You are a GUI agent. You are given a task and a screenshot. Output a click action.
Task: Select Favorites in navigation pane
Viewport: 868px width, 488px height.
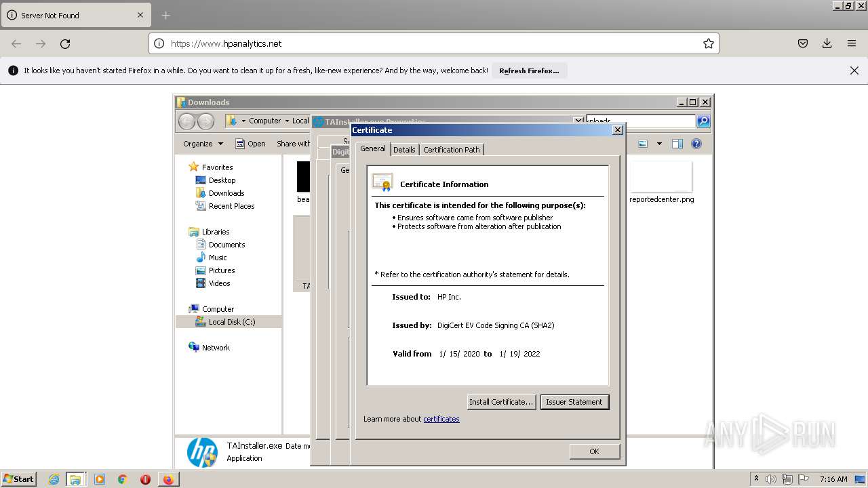coord(217,167)
